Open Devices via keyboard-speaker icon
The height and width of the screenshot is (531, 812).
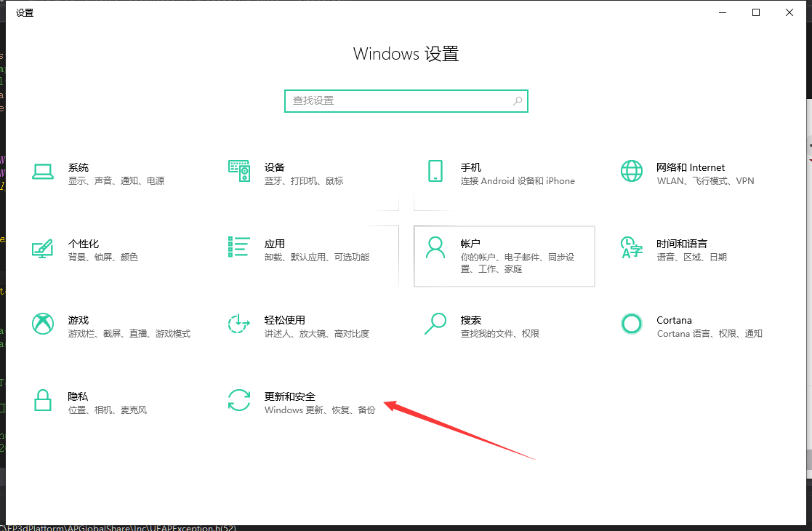pyautogui.click(x=238, y=171)
